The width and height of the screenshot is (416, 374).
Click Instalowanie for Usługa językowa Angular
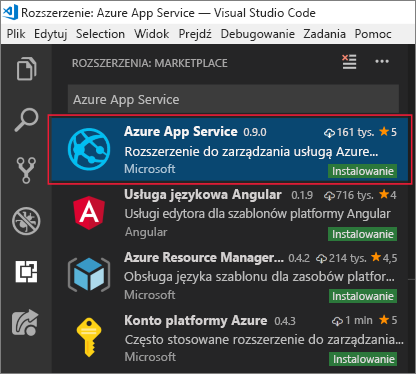363,234
